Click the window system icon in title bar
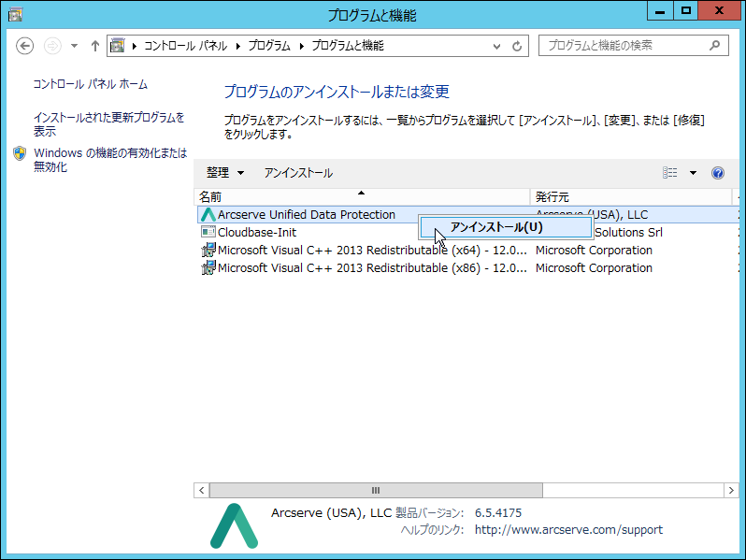Screen dimensions: 746x560 click(x=16, y=15)
